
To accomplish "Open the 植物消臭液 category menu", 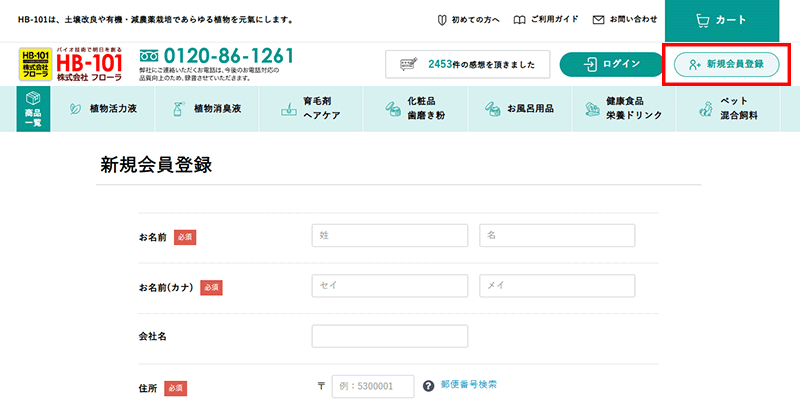I will (x=206, y=109).
